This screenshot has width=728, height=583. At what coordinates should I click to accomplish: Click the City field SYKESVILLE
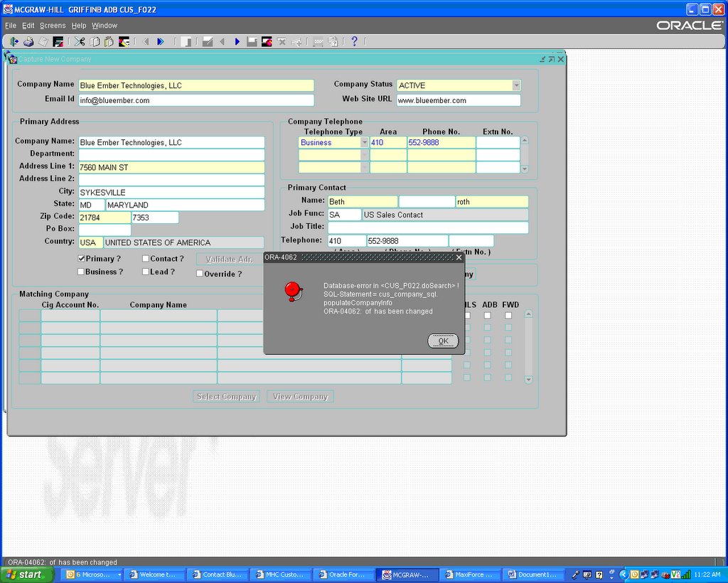(x=172, y=192)
